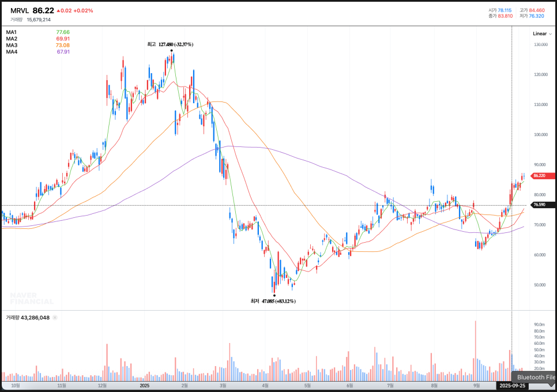
Task: Click the red 86.220 price tag
Action: click(543, 176)
